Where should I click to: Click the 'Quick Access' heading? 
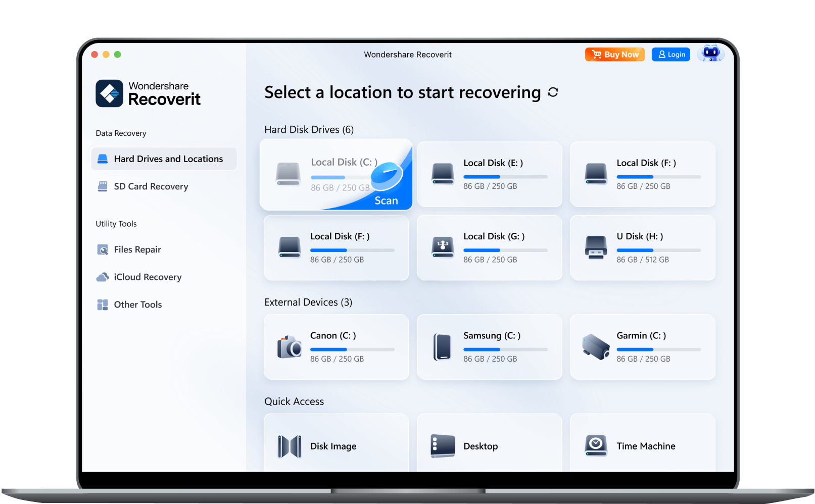click(x=294, y=401)
